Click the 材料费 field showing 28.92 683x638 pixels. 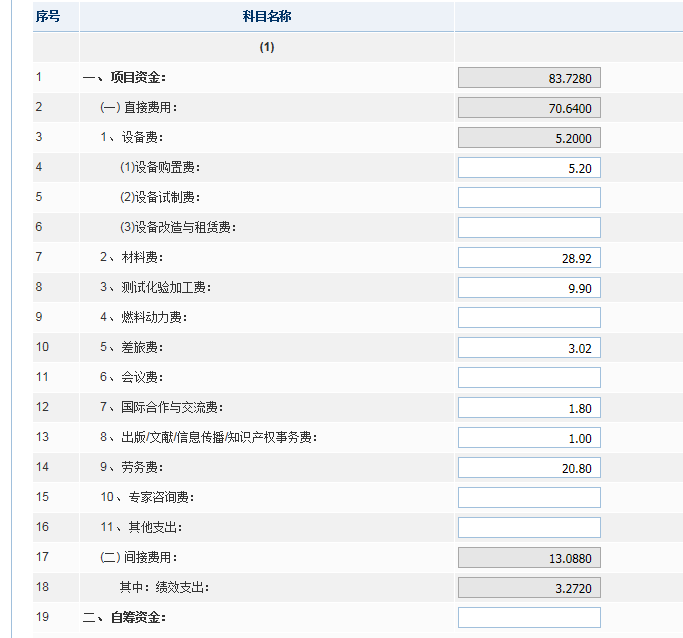[529, 258]
